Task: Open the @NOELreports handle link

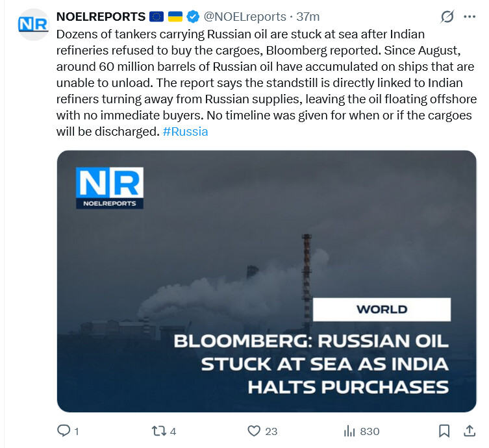Action: tap(245, 16)
